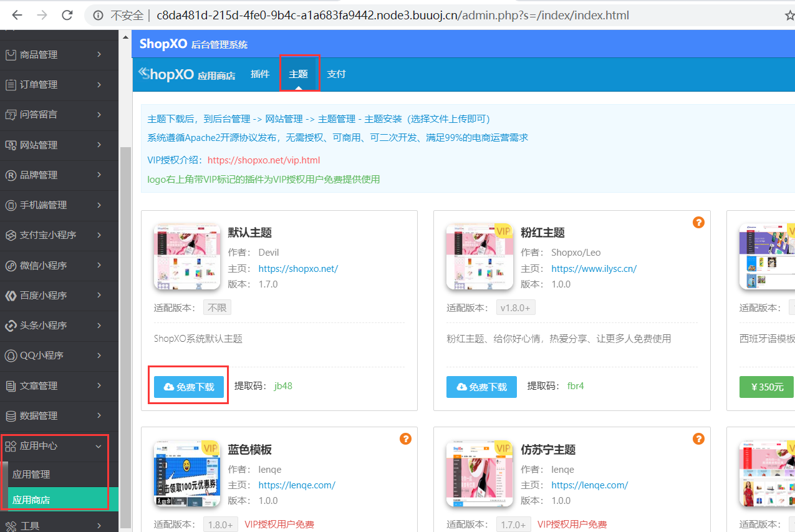This screenshot has width=795, height=532.
Task: Click the ¥350元 purchase button
Action: pos(766,387)
